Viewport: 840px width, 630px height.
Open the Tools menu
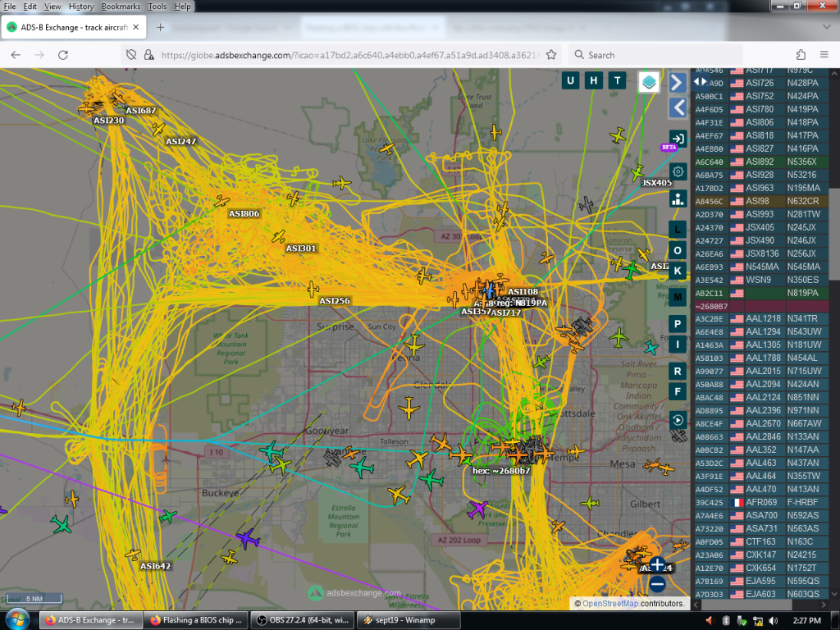157,7
